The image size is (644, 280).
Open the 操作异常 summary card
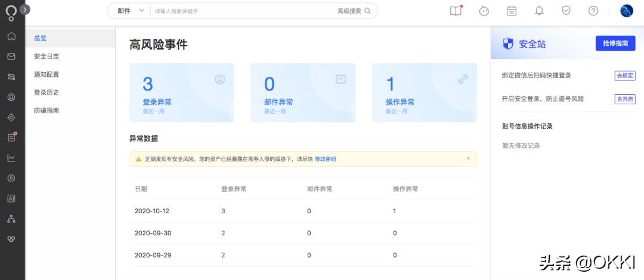(425, 92)
